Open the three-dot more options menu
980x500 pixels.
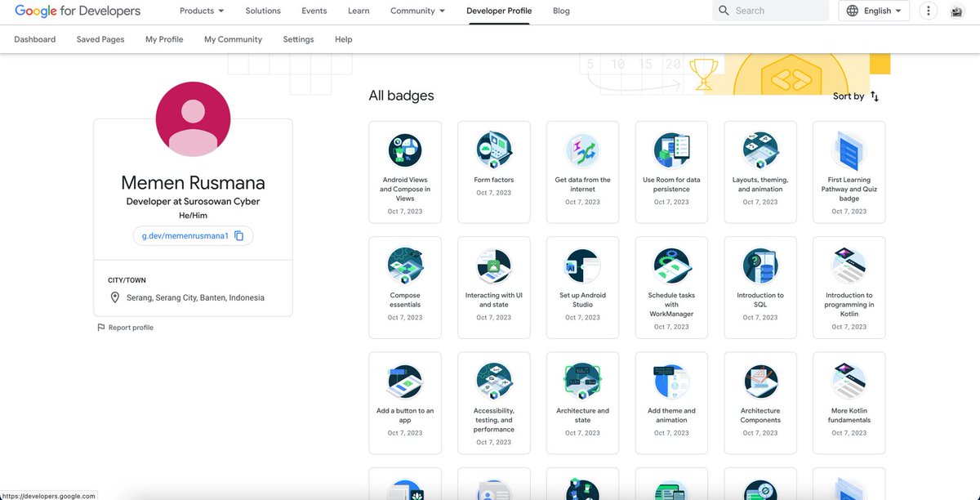(929, 11)
